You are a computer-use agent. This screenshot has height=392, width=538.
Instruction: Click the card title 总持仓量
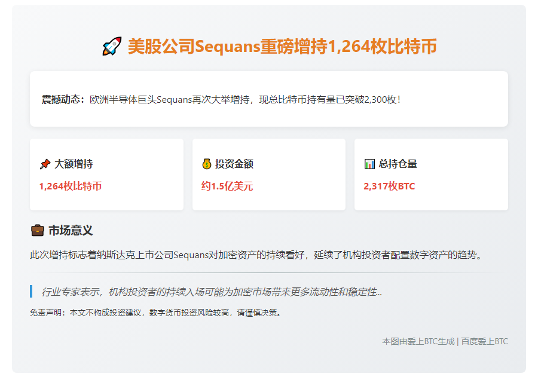click(398, 164)
